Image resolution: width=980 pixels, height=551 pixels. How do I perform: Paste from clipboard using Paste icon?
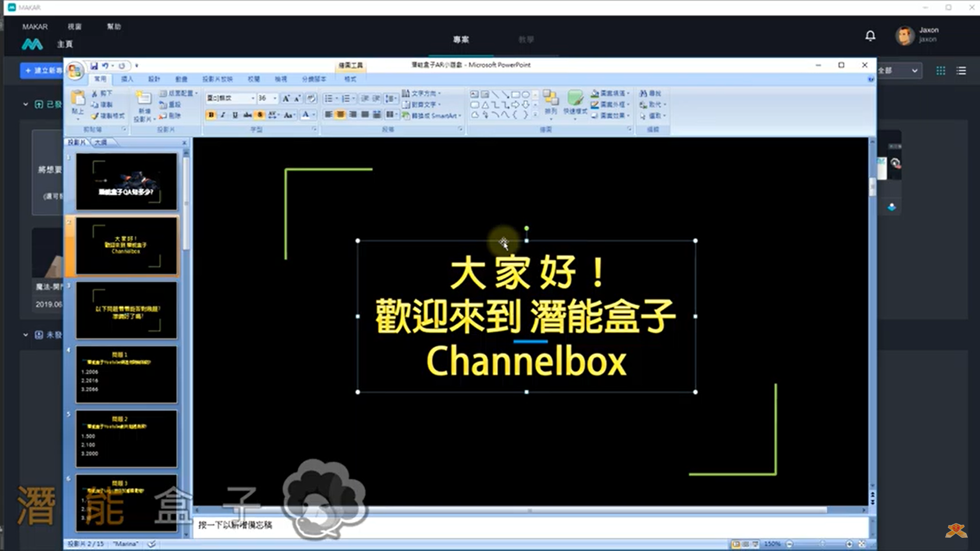(78, 97)
